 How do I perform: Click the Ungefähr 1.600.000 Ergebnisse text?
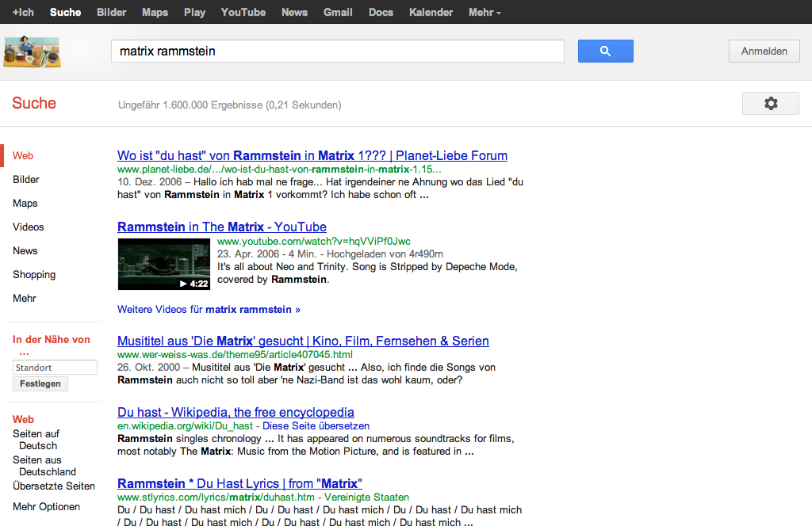pos(230,105)
